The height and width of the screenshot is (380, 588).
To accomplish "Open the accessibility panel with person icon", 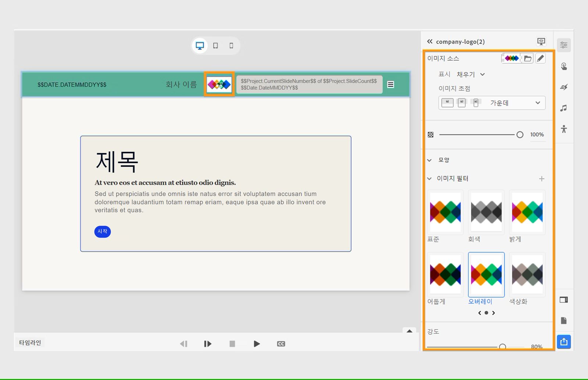I will click(564, 129).
